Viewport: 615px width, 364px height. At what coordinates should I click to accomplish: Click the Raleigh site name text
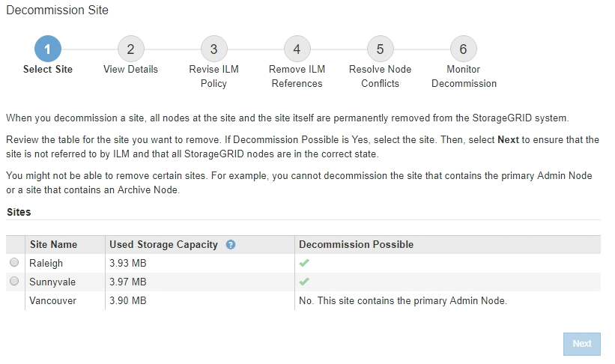(x=46, y=263)
